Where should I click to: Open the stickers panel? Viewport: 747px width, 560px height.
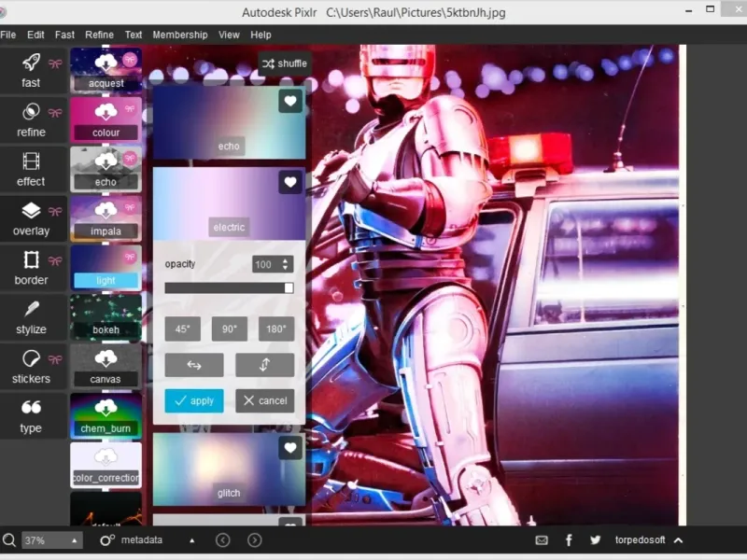[31, 360]
